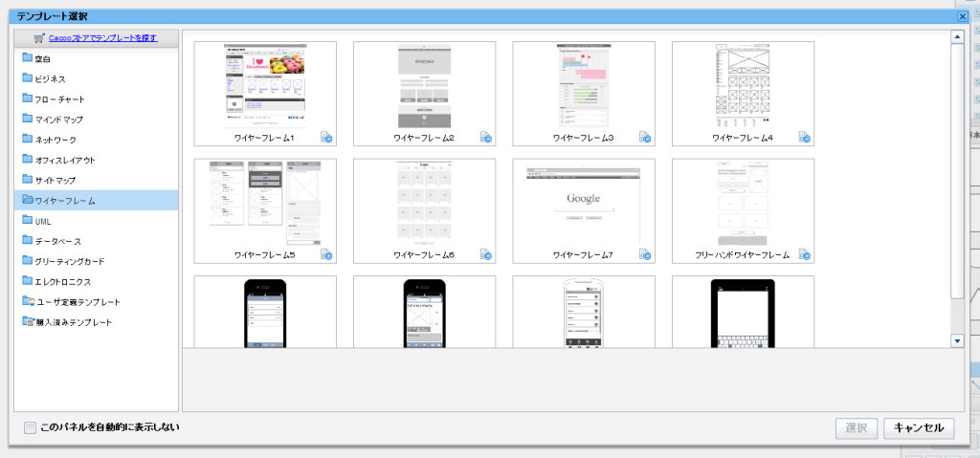
Task: Open the ユーザ定義テンプレート folder
Action: point(77,301)
